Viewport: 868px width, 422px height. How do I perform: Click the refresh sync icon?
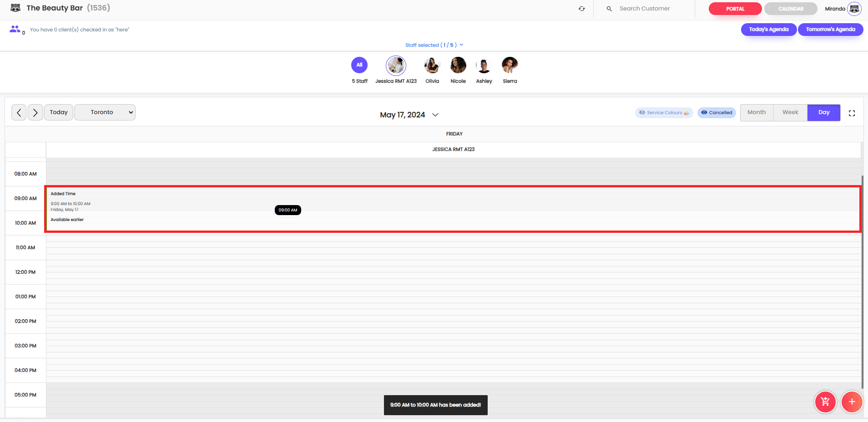581,9
